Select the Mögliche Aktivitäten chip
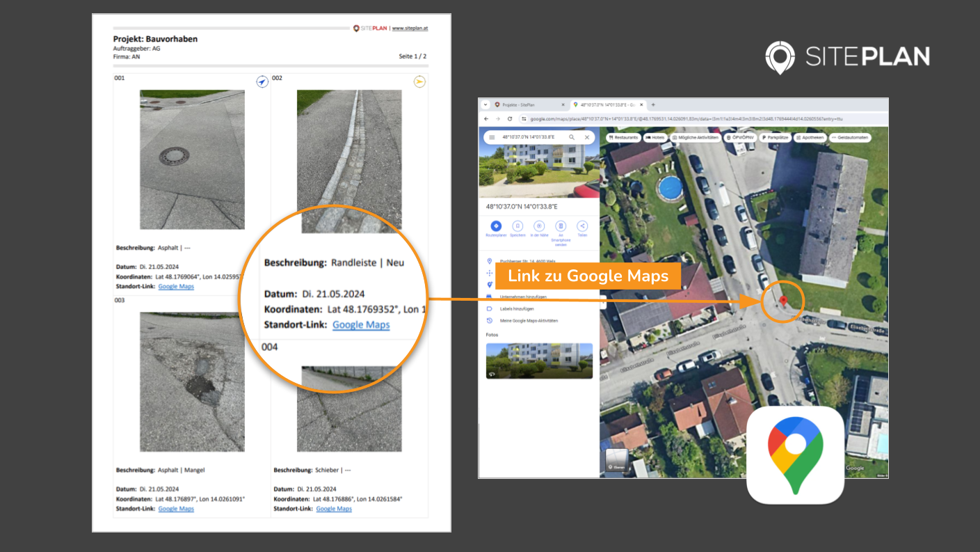 (696, 138)
